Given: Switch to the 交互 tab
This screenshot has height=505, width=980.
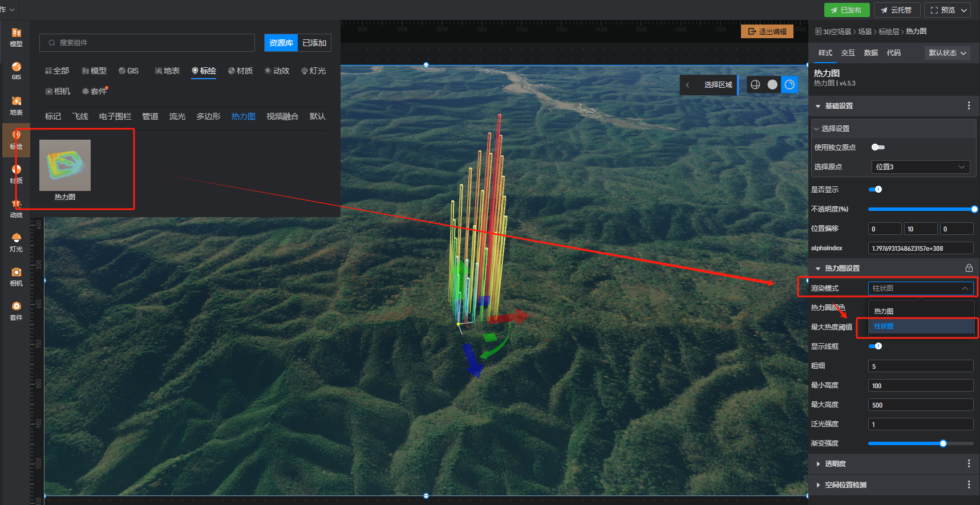Looking at the screenshot, I should point(848,53).
